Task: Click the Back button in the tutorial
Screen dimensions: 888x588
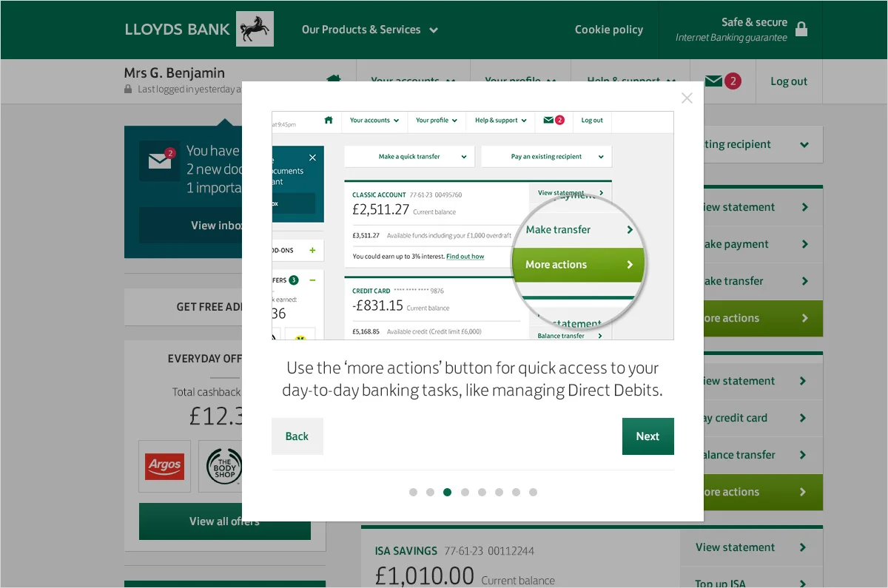Action: [297, 436]
